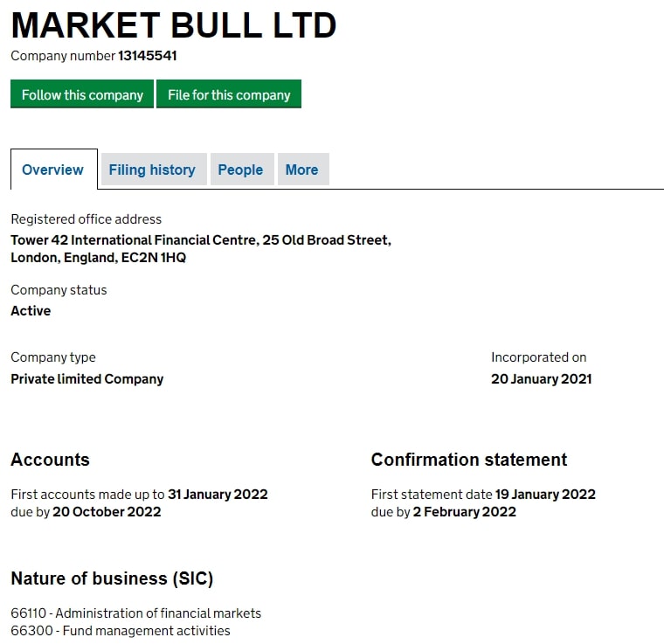Click the incorporation date 20 January 2021
The image size is (664, 644).
pos(541,378)
